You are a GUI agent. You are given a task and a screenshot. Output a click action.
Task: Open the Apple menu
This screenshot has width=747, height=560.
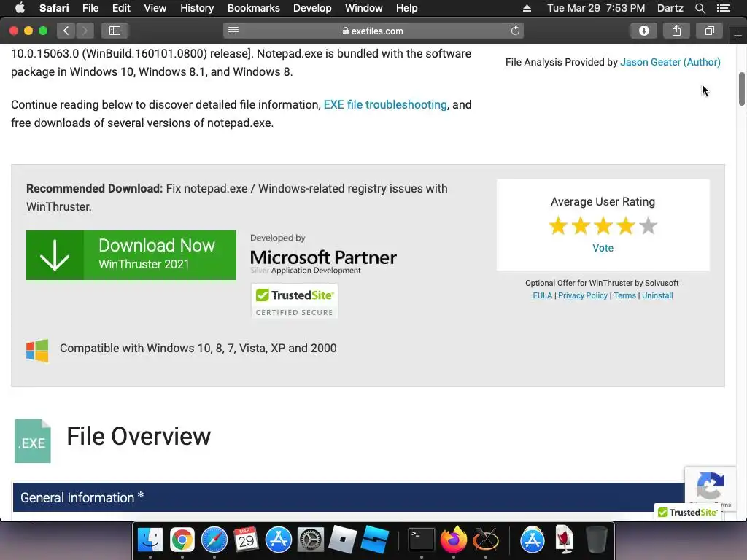20,8
